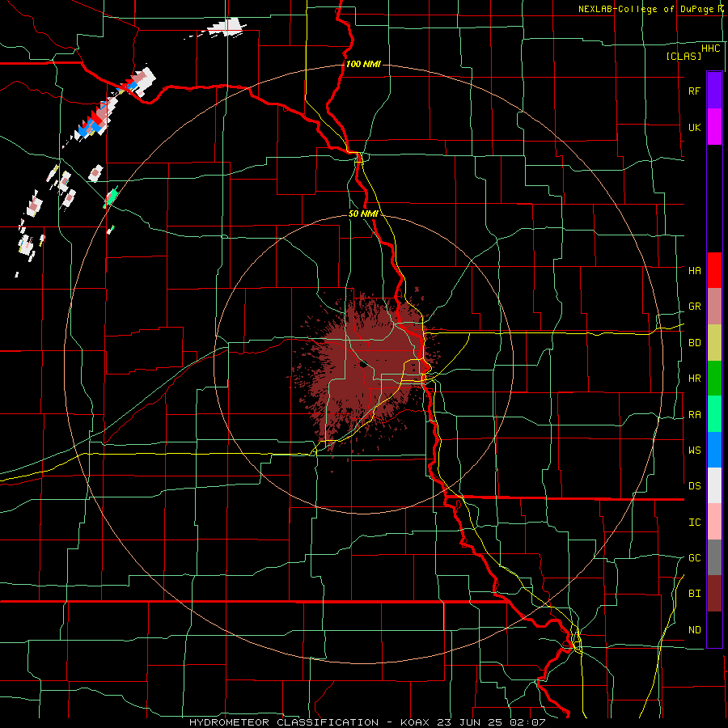Click the DS white legend swatch
The image size is (728, 728).
click(x=714, y=485)
